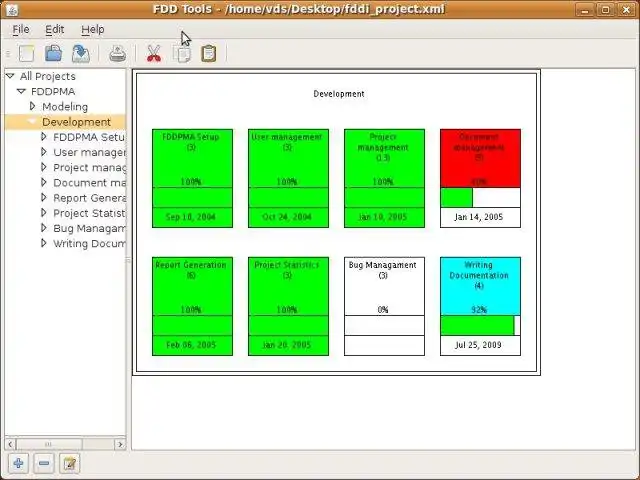
Task: Click tree panel scroll left arrow
Action: click(x=10, y=444)
